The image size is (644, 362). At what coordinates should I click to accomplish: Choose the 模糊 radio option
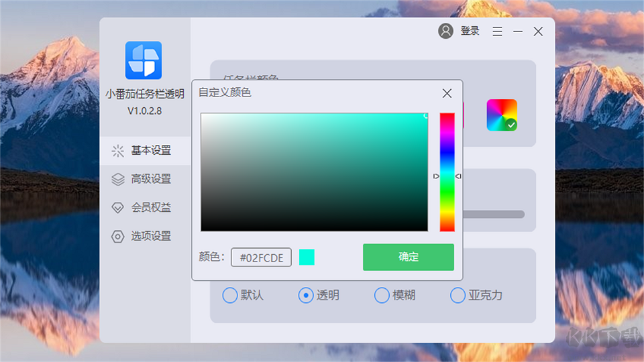point(382,295)
